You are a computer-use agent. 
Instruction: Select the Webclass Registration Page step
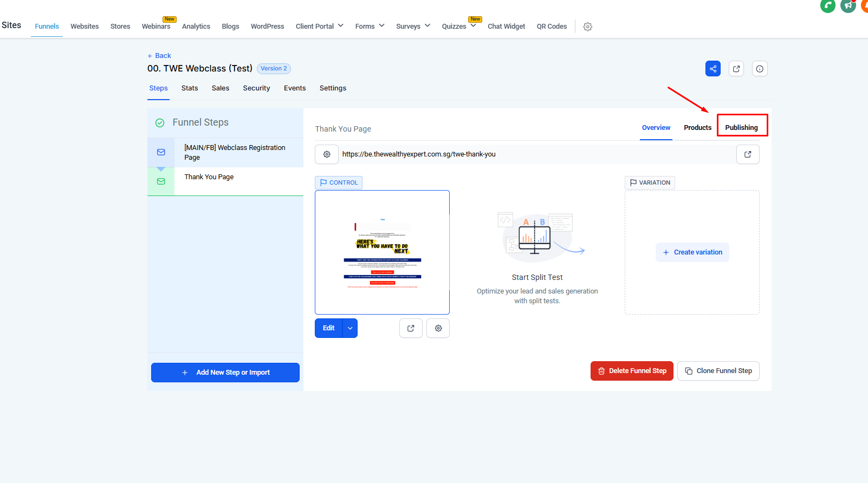tap(235, 152)
